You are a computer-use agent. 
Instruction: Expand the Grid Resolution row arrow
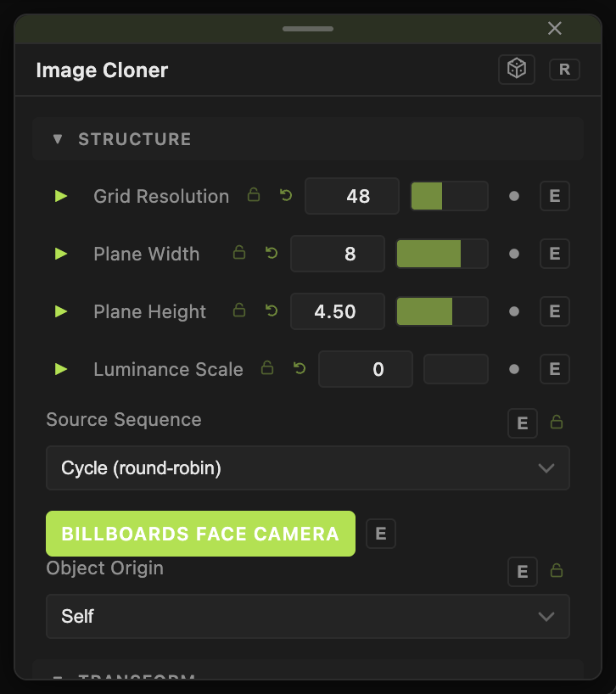(61, 196)
